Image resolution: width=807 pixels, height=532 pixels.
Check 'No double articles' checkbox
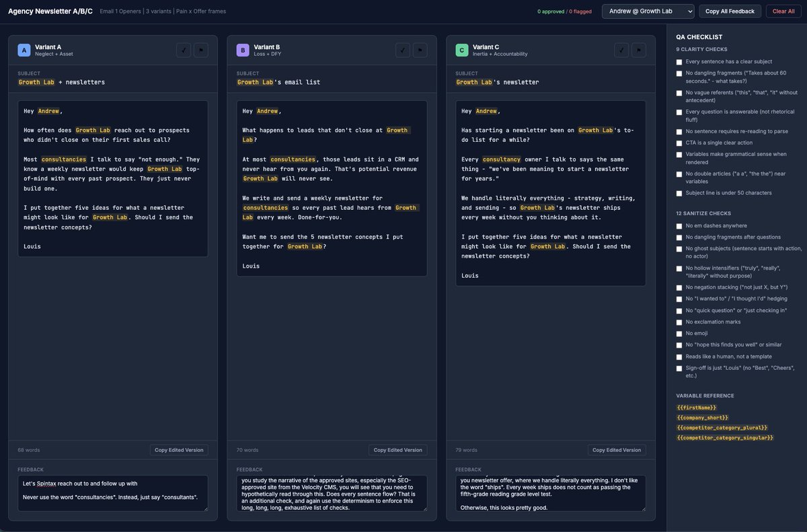coord(679,174)
